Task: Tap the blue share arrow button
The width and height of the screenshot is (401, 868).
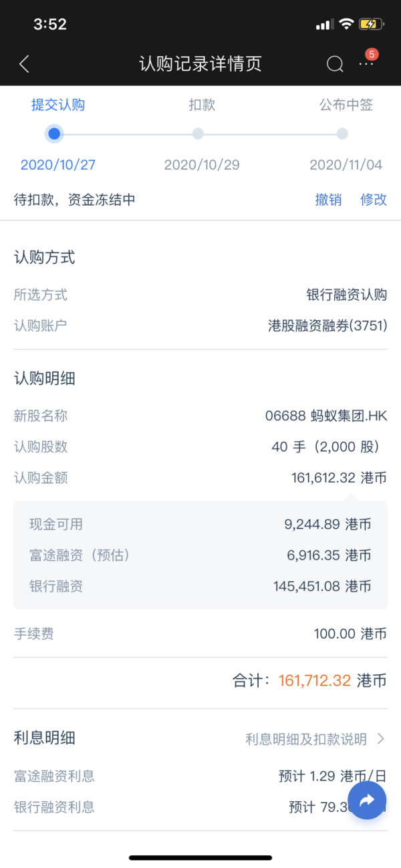Action: [x=367, y=801]
